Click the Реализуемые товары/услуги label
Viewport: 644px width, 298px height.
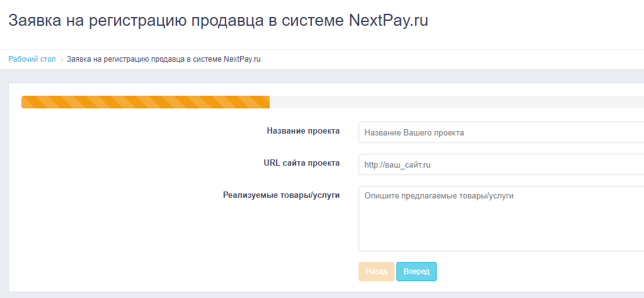point(281,195)
